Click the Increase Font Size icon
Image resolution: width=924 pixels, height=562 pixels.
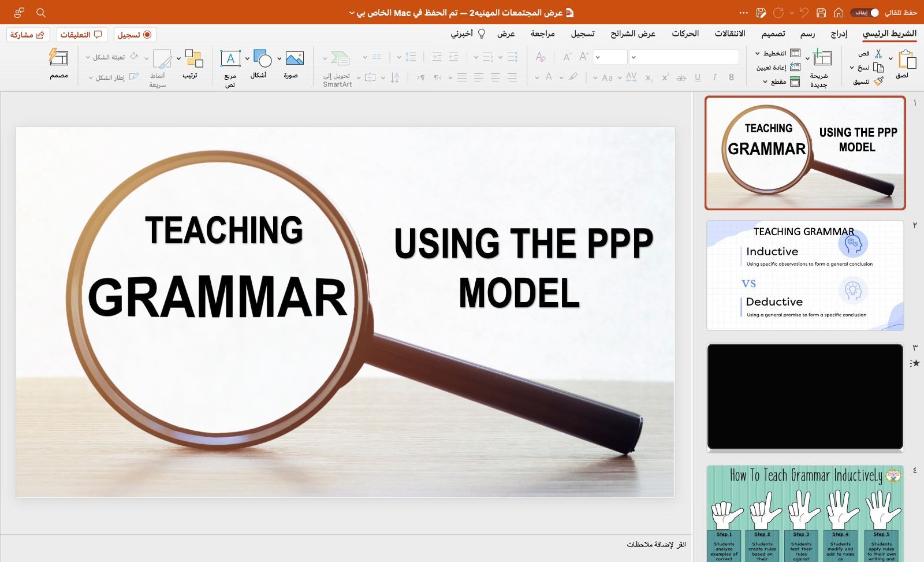click(583, 57)
